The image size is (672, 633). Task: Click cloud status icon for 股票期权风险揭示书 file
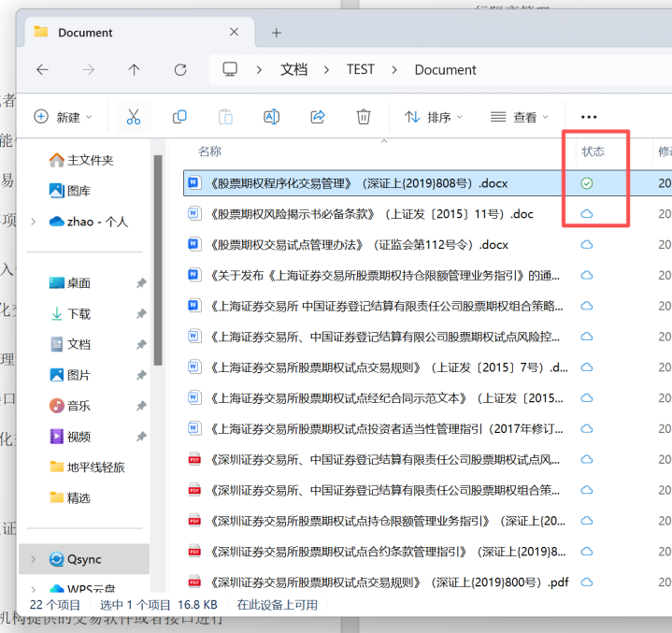(x=587, y=213)
